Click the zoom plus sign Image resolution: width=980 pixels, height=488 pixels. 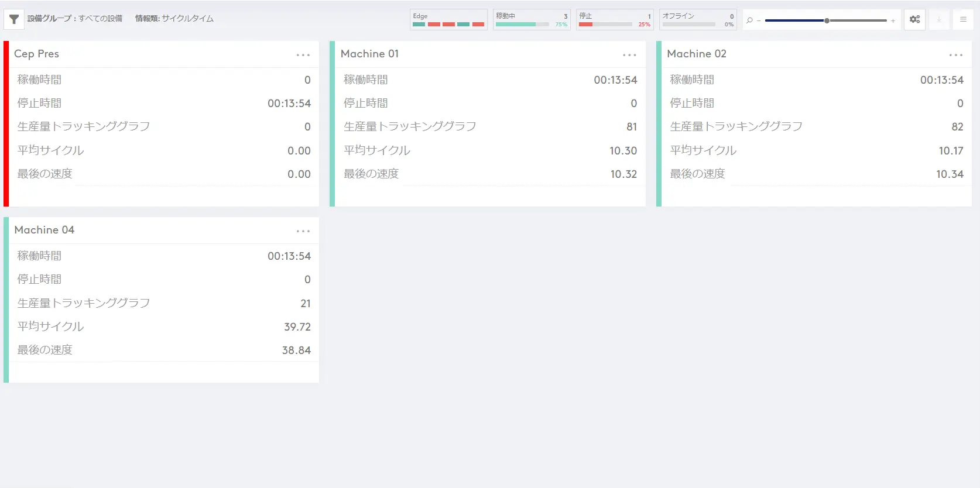coord(893,20)
